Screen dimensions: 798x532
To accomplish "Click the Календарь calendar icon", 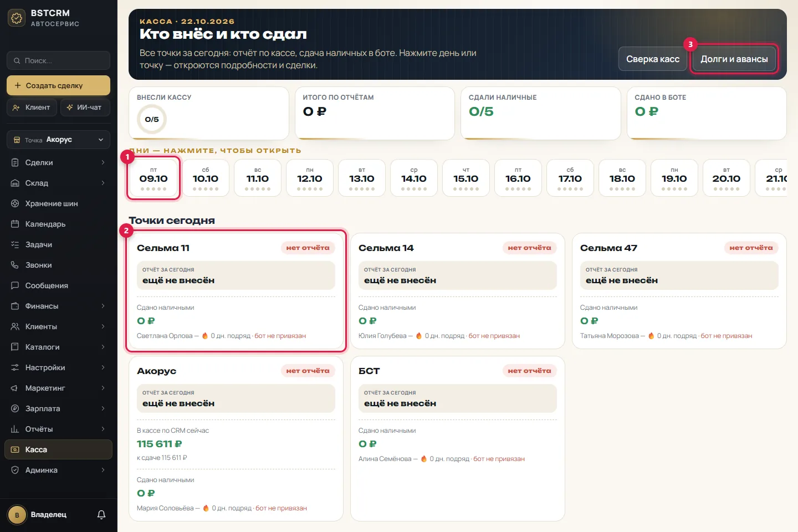I will [15, 224].
